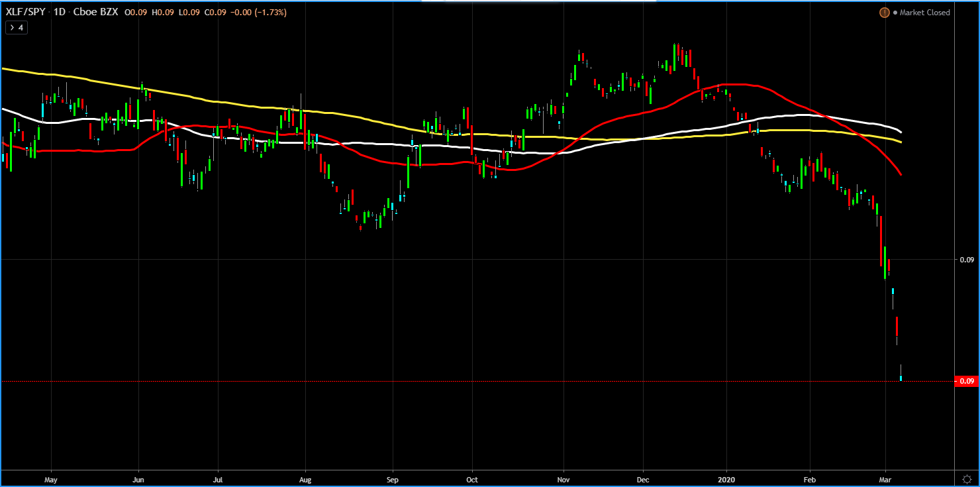Click the 2020 label on time axis

coord(726,478)
